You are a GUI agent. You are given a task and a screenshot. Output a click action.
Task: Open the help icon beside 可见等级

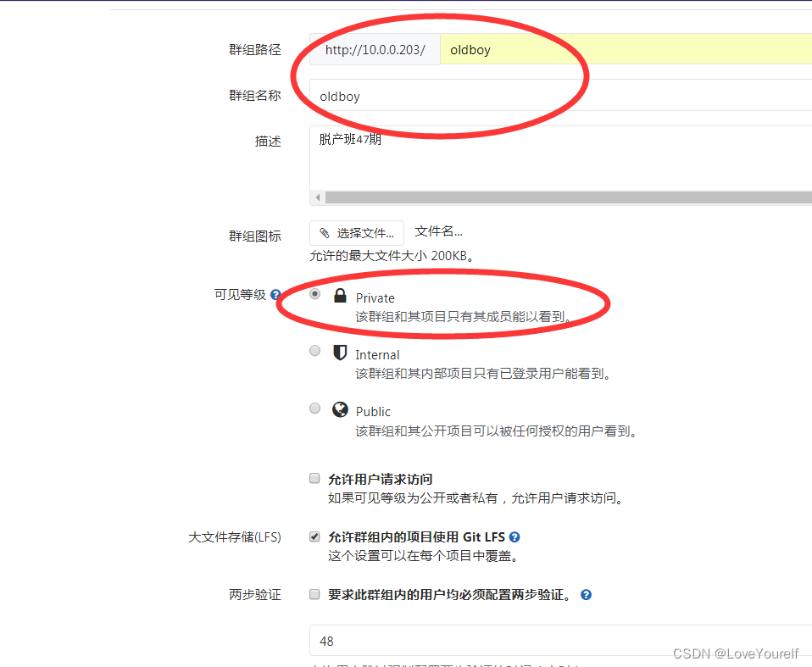tap(275, 294)
